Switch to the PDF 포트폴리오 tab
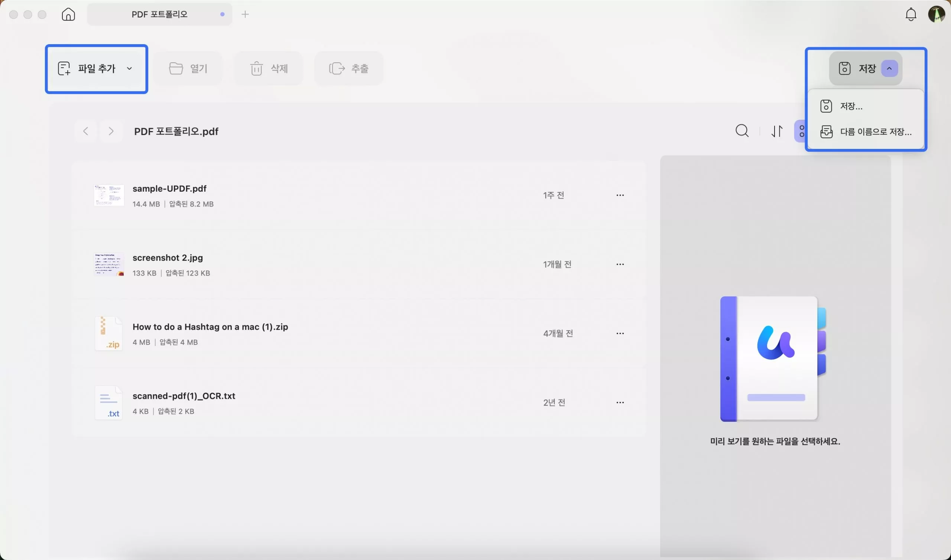The image size is (951, 560). (159, 14)
